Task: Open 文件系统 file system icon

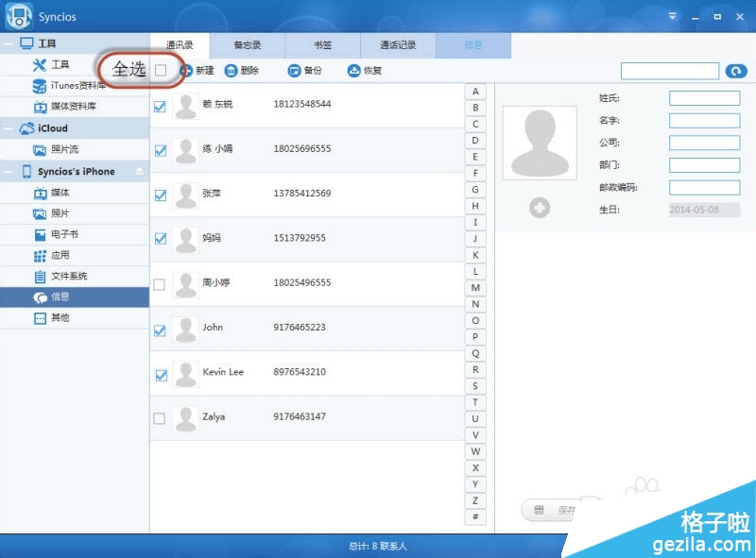Action: point(40,277)
